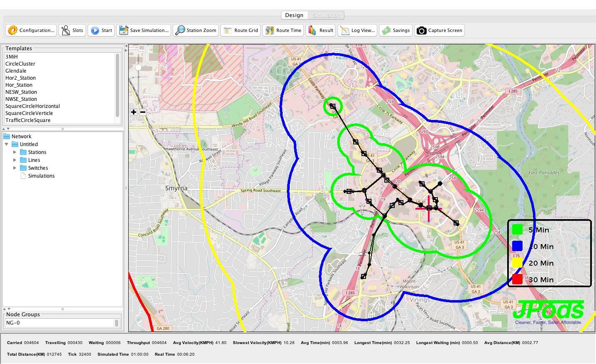The width and height of the screenshot is (596, 364).
Task: Open the Configuration settings
Action: [31, 30]
